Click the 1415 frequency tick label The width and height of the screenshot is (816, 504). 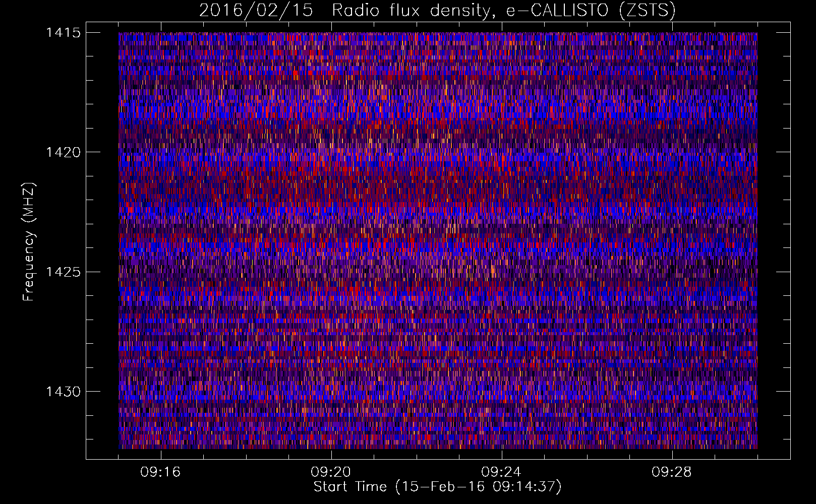pos(64,33)
